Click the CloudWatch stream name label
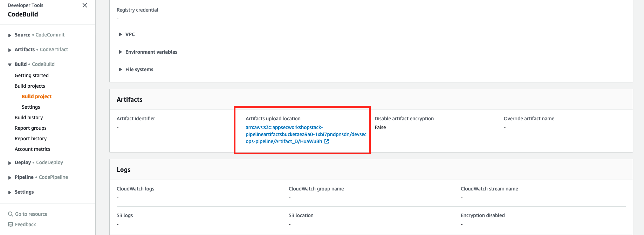 tap(489, 189)
